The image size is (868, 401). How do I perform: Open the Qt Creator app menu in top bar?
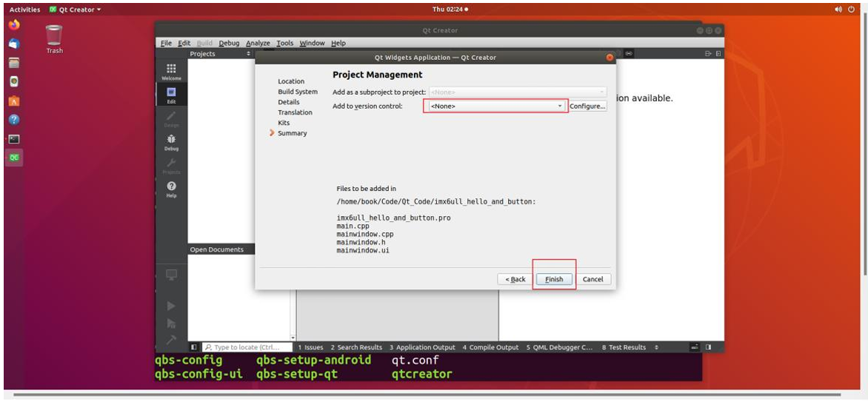(76, 10)
